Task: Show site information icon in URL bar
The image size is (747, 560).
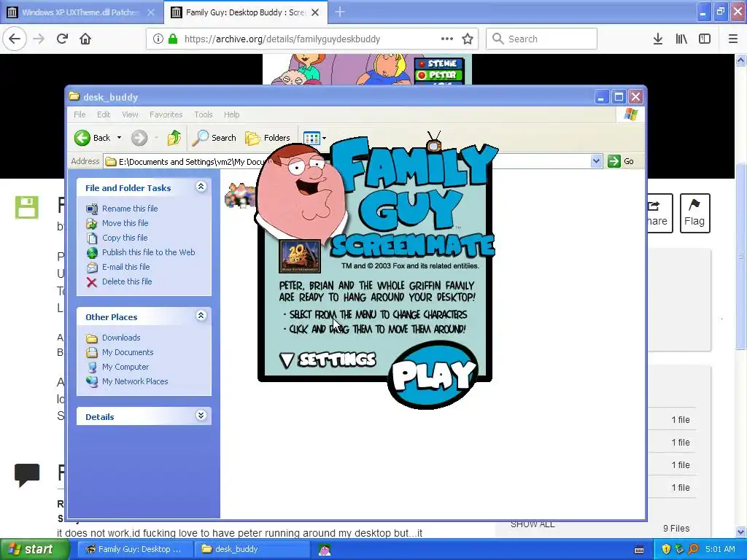Action: click(158, 39)
